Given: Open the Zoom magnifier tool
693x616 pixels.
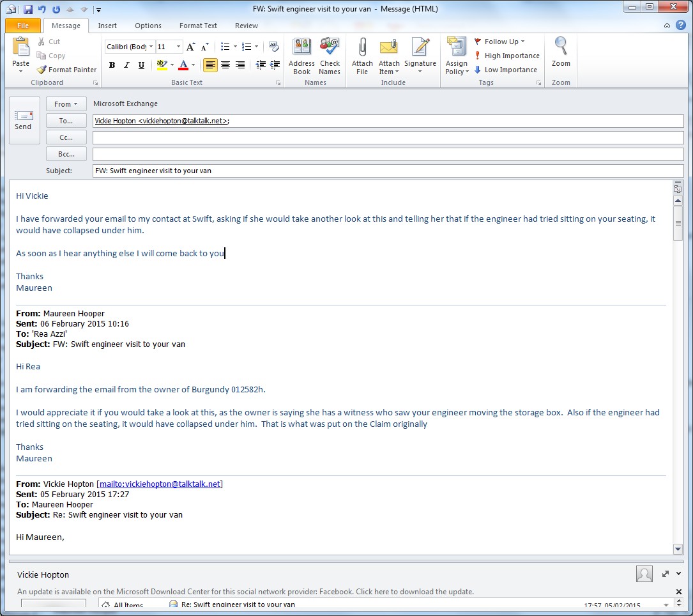Looking at the screenshot, I should [561, 52].
